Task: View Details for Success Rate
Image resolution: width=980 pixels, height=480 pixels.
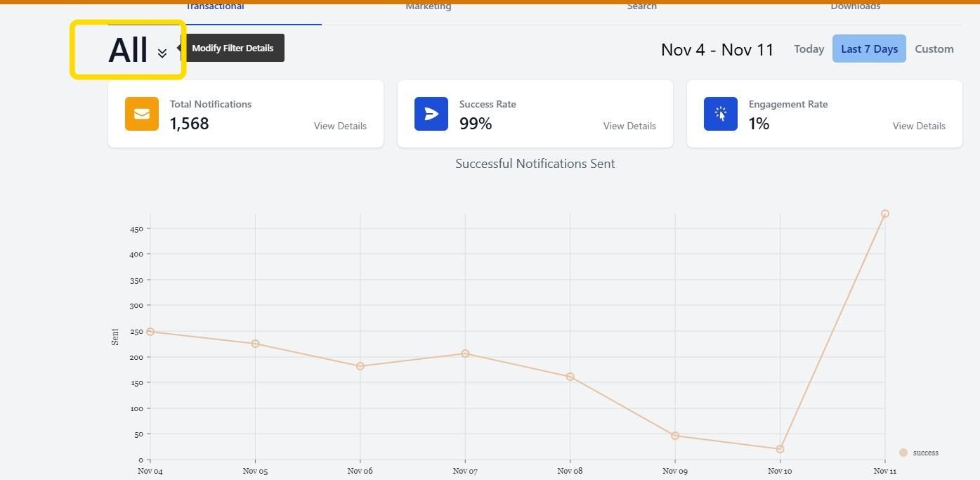Action: pyautogui.click(x=629, y=127)
